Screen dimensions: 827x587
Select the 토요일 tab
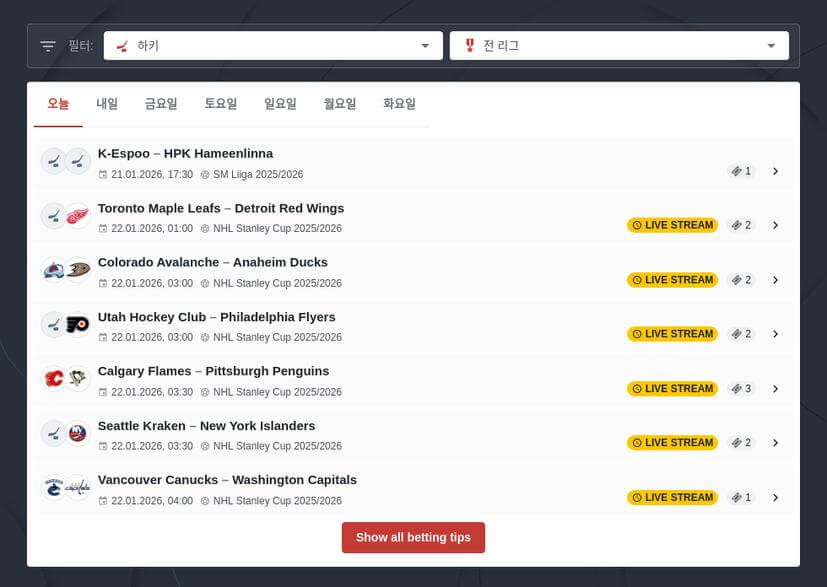pos(221,104)
